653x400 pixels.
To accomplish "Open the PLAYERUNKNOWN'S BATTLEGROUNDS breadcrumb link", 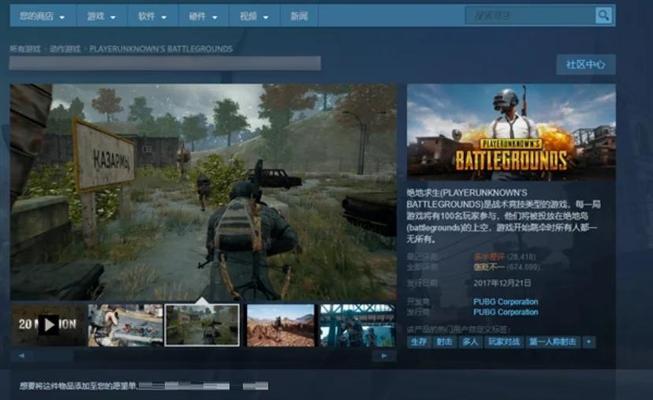I will point(161,49).
